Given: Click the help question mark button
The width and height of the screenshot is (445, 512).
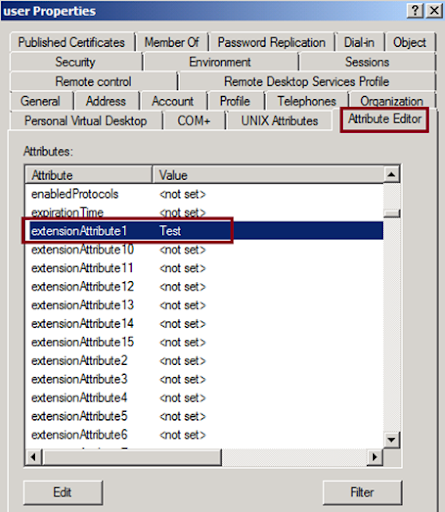Looking at the screenshot, I should click(x=415, y=11).
